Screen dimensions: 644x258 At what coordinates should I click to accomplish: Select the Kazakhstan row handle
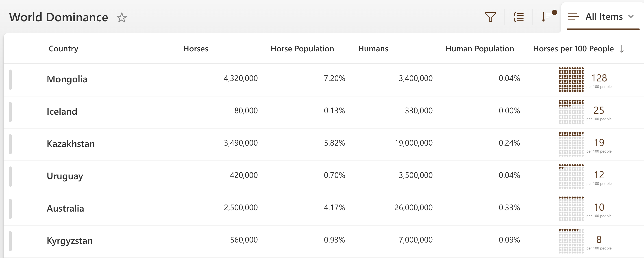coord(10,144)
